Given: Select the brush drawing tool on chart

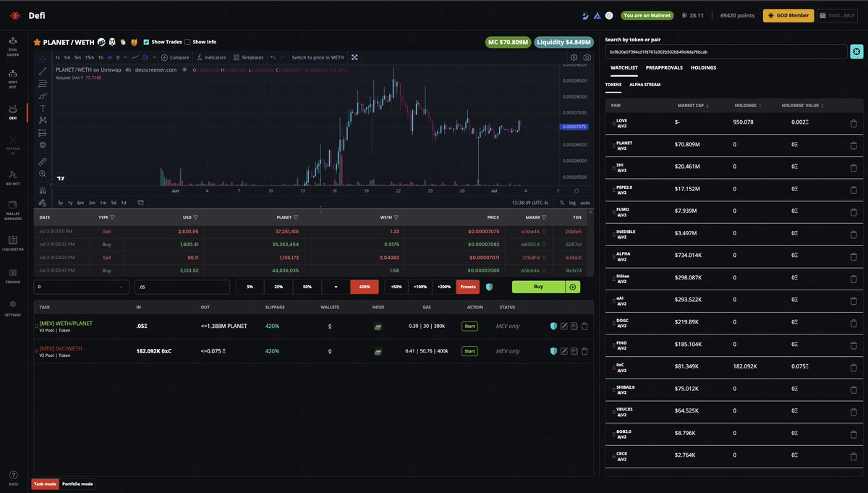Looking at the screenshot, I should [x=43, y=96].
